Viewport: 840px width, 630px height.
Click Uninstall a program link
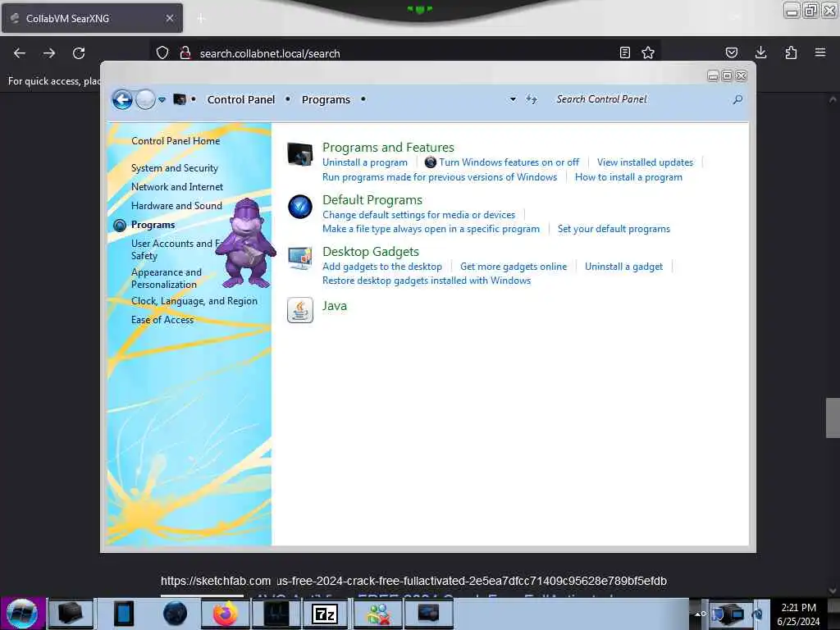point(365,162)
